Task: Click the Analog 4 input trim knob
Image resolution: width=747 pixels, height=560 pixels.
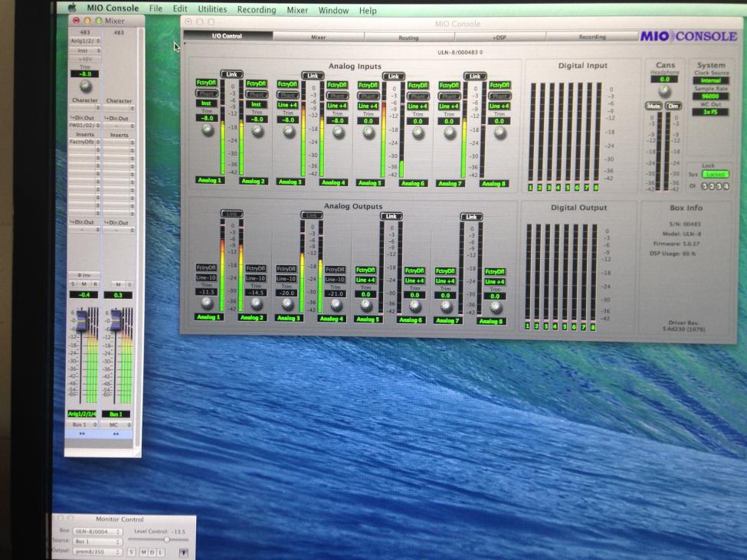Action: (x=338, y=132)
